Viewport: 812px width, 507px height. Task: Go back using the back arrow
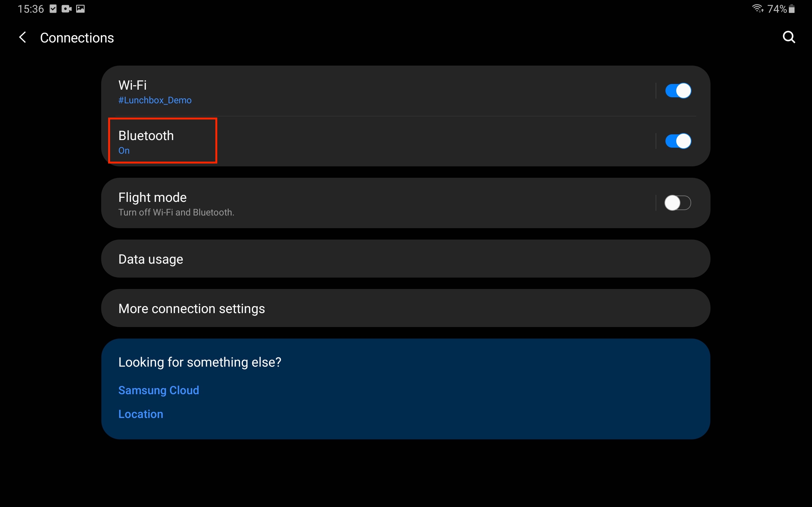coord(23,37)
